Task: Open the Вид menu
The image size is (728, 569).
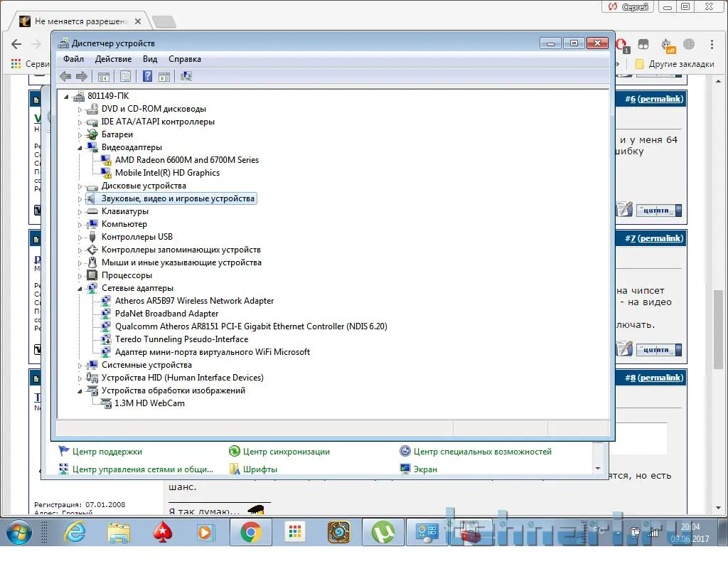Action: [150, 59]
